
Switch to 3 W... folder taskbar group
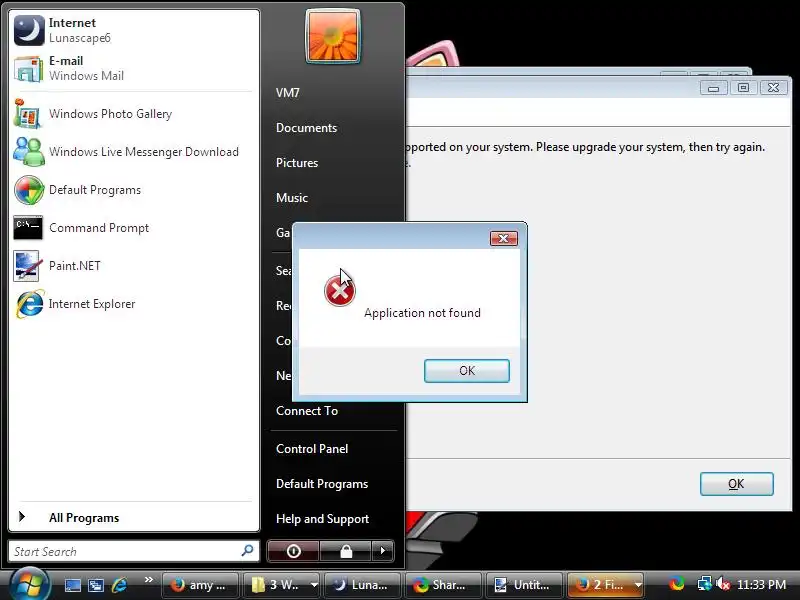(276, 585)
